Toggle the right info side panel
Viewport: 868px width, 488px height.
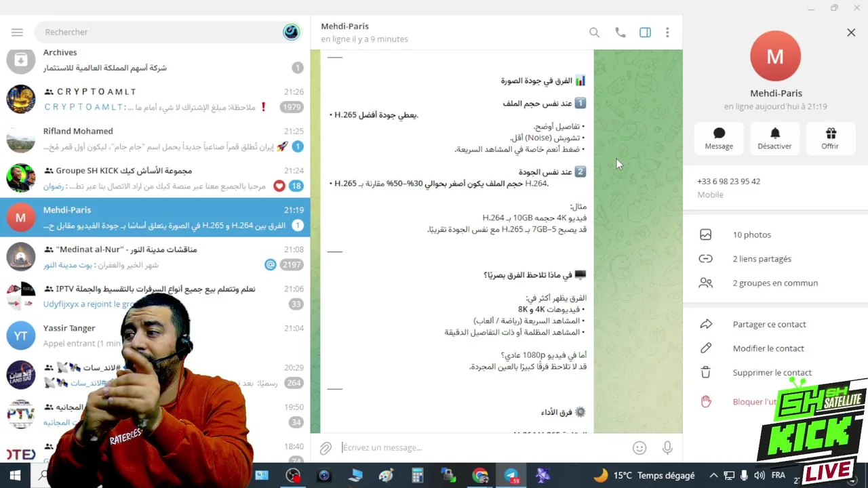(645, 33)
